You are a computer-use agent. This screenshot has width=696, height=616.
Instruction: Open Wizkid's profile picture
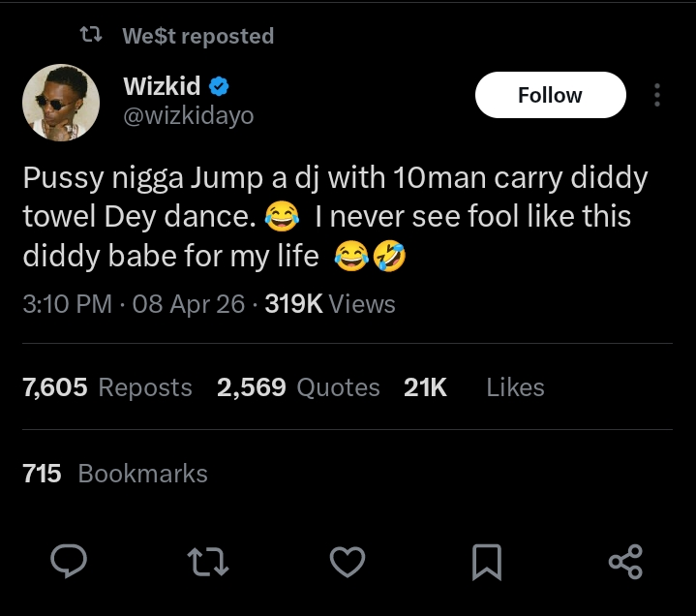click(x=61, y=103)
